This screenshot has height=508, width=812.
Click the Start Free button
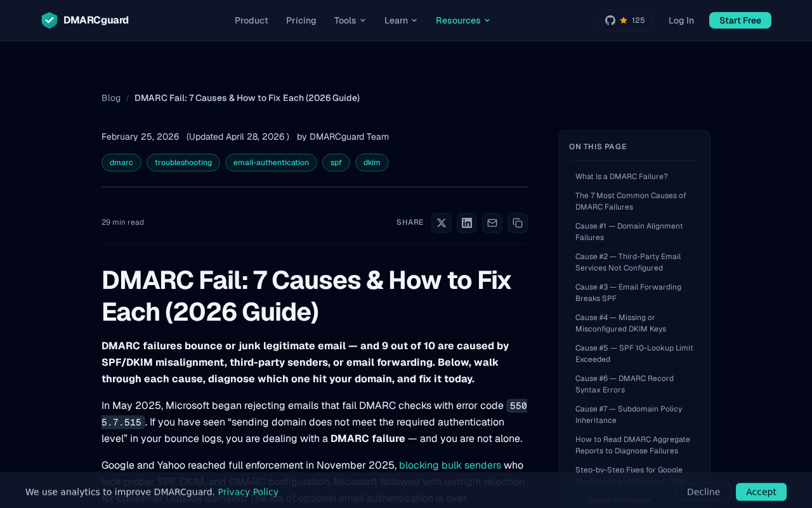click(740, 20)
